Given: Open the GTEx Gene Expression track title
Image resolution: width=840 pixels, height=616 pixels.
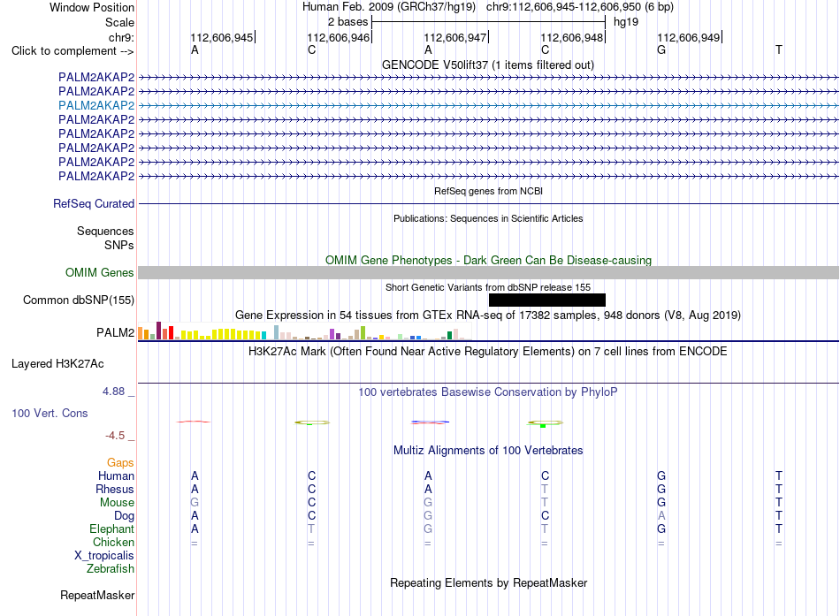Looking at the screenshot, I should pos(488,315).
